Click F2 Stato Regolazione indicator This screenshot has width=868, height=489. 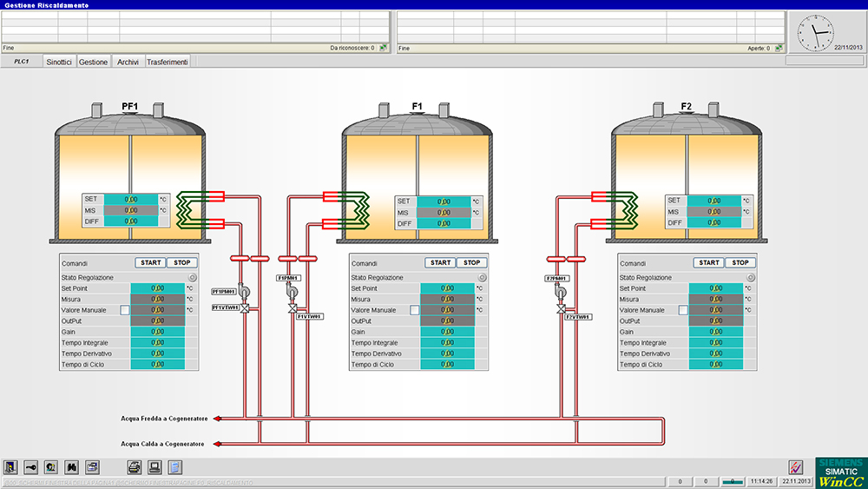[x=751, y=277]
